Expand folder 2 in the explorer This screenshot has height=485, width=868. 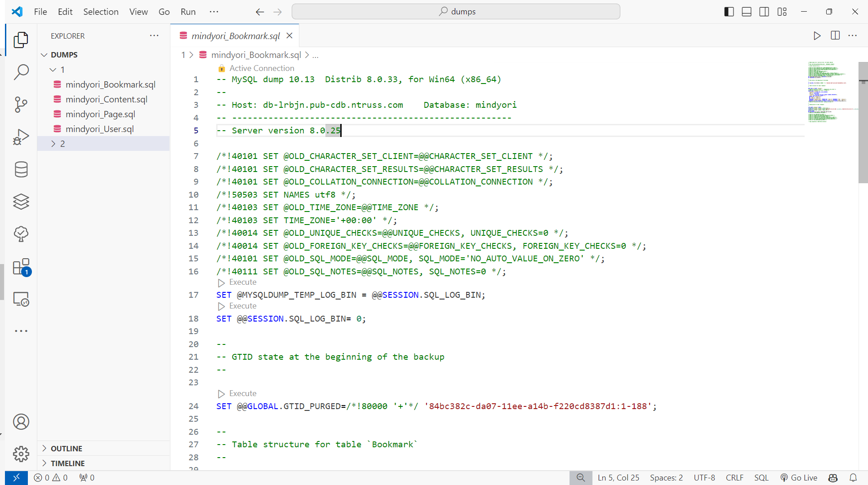coord(62,144)
